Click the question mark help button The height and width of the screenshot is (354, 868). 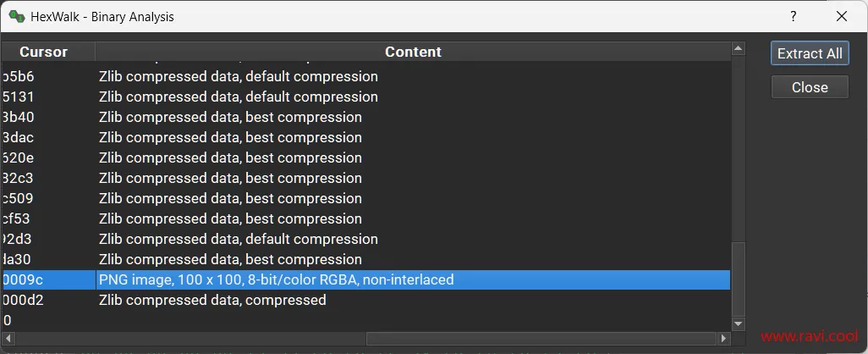[x=794, y=16]
